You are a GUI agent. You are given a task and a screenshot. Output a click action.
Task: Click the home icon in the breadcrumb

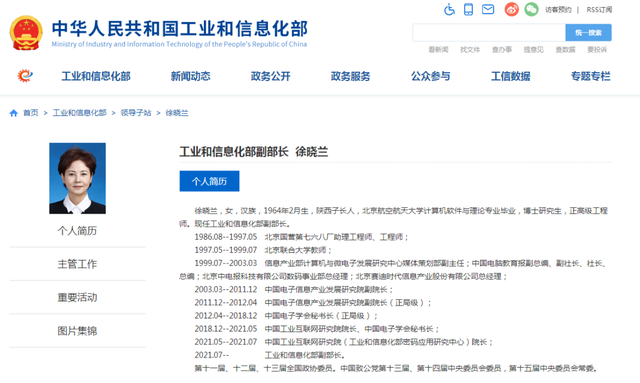coord(13,113)
